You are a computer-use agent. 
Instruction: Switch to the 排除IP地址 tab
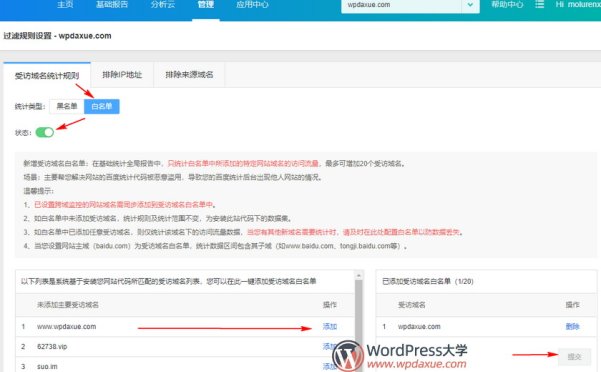tap(122, 75)
